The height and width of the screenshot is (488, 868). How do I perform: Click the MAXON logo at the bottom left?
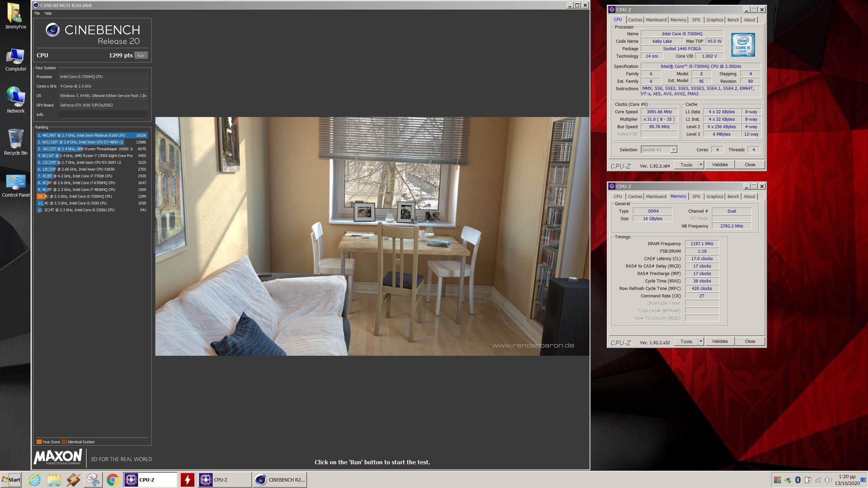58,456
